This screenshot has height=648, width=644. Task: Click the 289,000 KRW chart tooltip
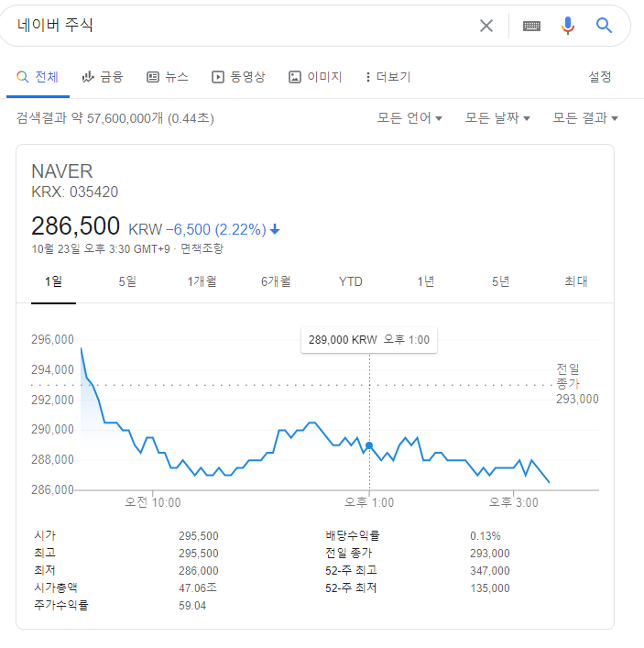369,340
